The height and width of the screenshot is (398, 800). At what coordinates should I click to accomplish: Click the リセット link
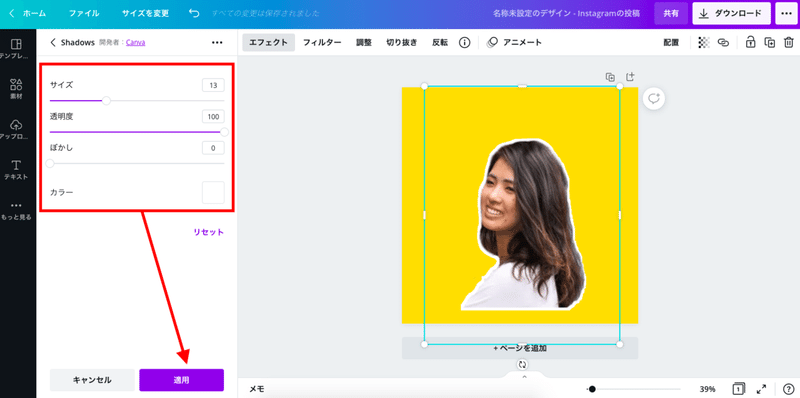click(208, 232)
